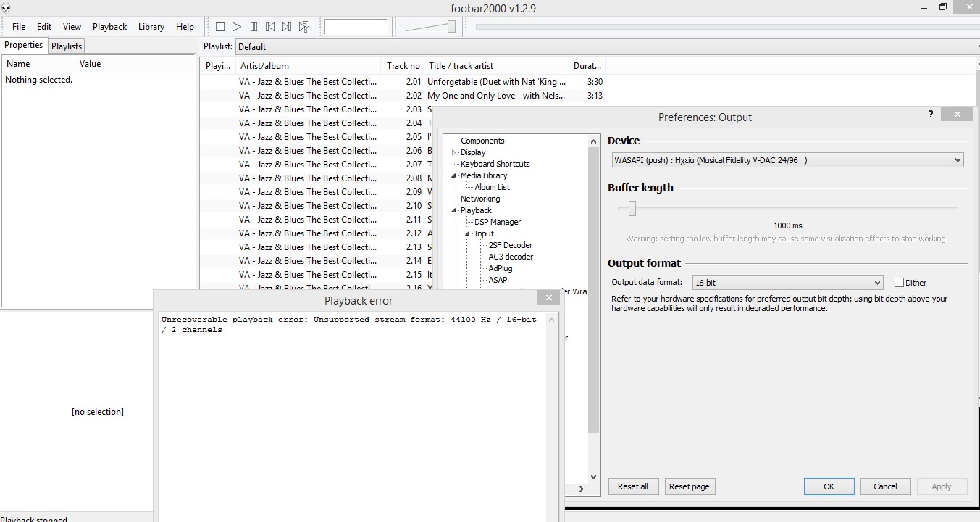The width and height of the screenshot is (980, 522).
Task: Click the tree scrollbar down arrow
Action: pos(594,477)
